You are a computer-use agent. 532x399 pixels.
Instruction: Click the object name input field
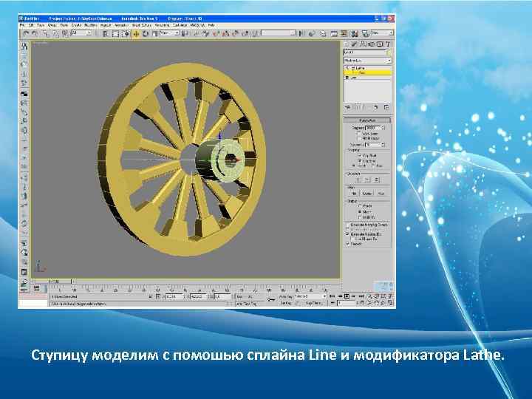coord(364,52)
